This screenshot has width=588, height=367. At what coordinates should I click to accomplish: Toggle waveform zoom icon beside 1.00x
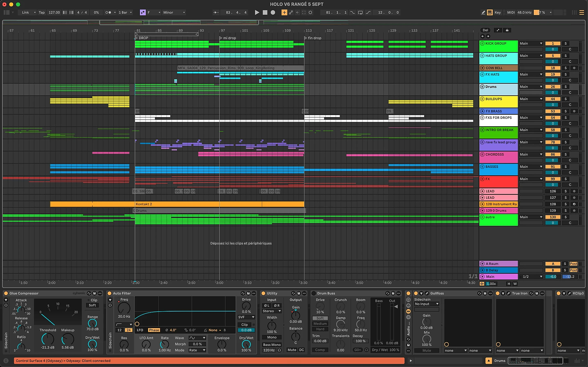[482, 284]
